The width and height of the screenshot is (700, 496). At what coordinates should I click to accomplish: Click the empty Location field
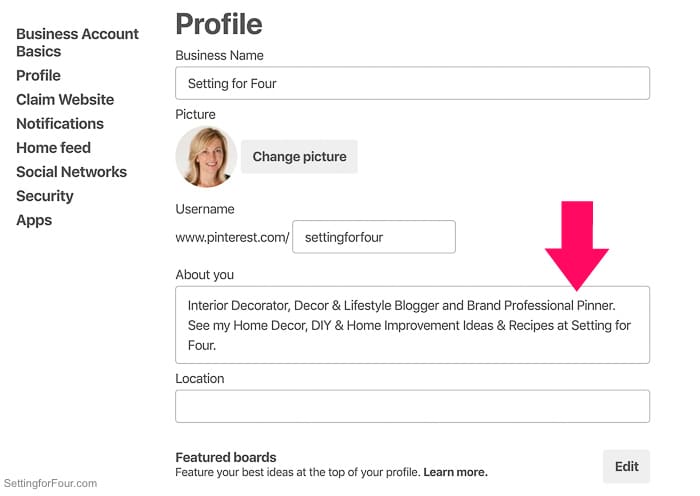pyautogui.click(x=412, y=406)
